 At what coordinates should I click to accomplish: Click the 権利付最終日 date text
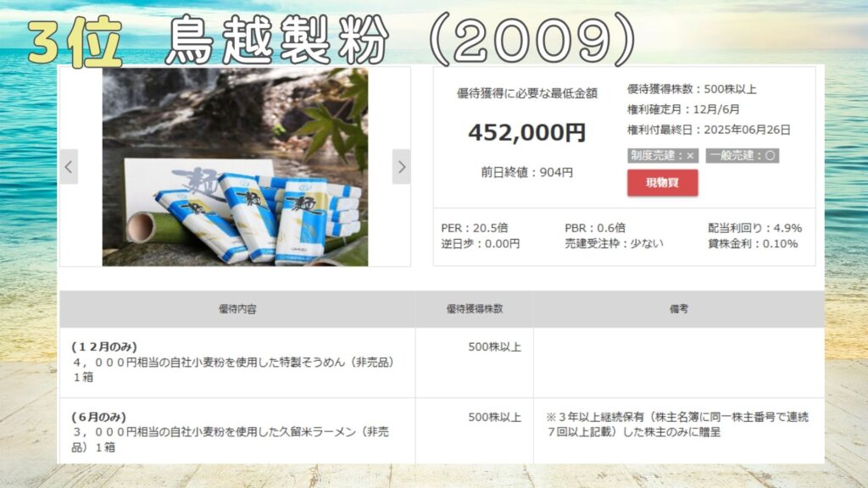tap(709, 130)
